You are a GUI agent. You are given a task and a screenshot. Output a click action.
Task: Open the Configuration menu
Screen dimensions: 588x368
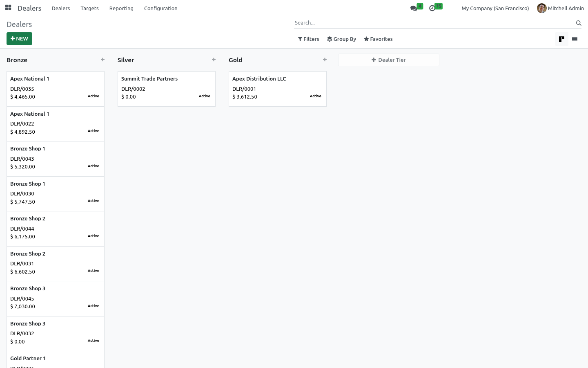tap(160, 8)
